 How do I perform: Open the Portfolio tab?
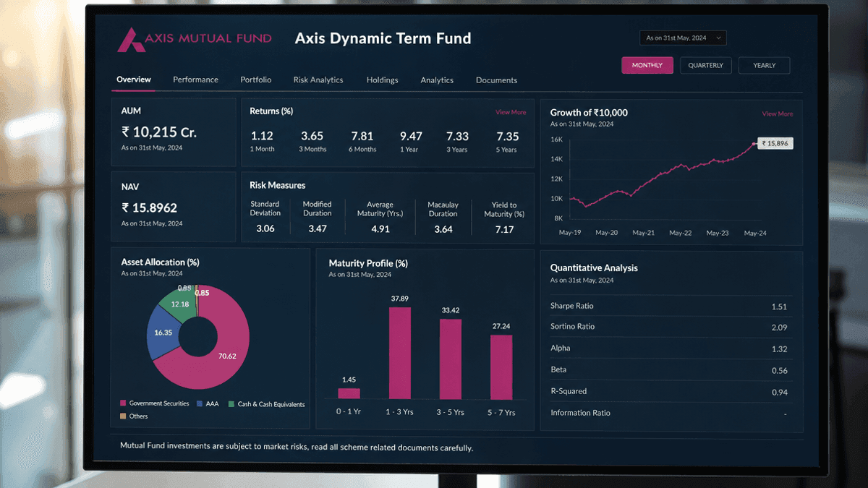pyautogui.click(x=256, y=80)
